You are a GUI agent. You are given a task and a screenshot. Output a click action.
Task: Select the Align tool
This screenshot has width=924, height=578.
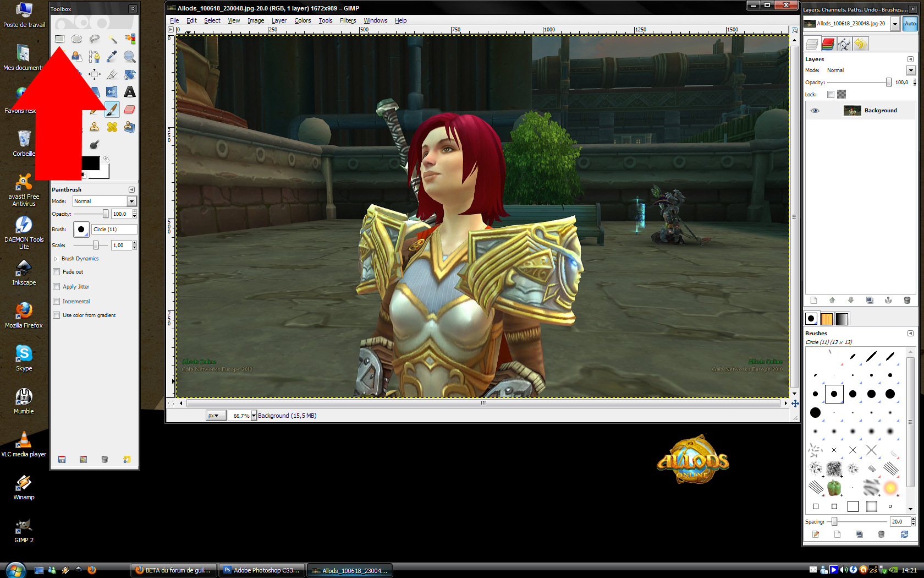95,74
